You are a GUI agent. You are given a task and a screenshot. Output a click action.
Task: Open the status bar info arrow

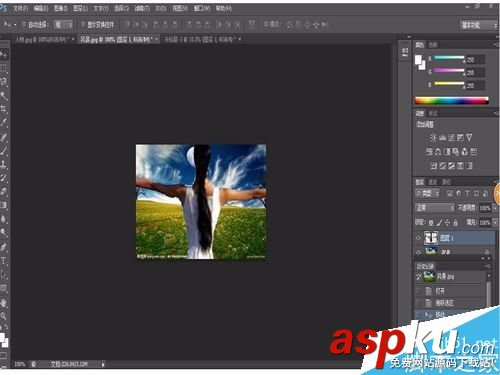coord(103,364)
